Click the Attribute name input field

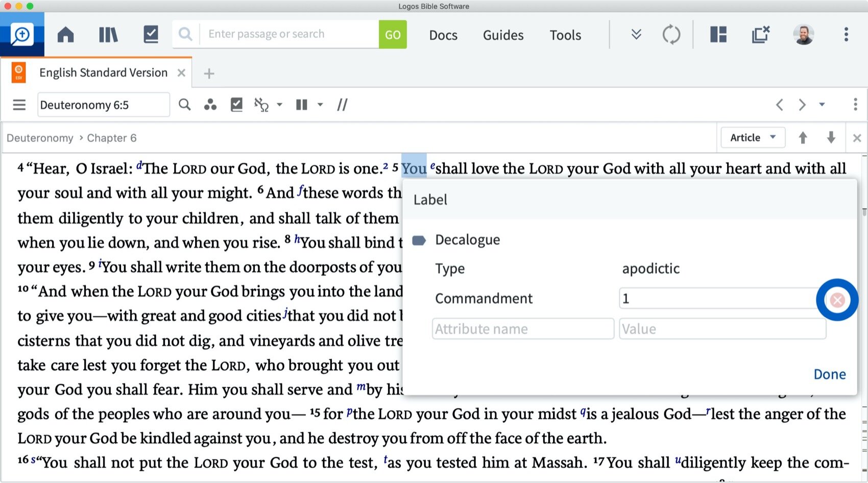tap(522, 329)
